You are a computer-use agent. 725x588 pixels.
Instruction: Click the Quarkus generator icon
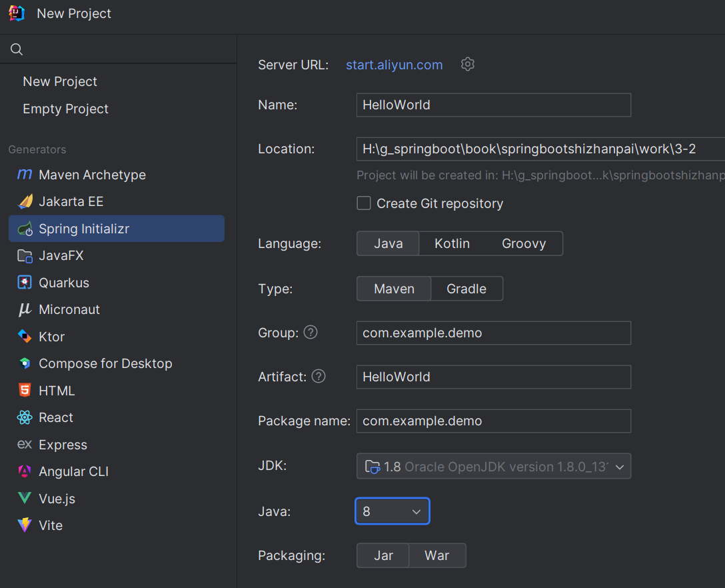point(25,282)
